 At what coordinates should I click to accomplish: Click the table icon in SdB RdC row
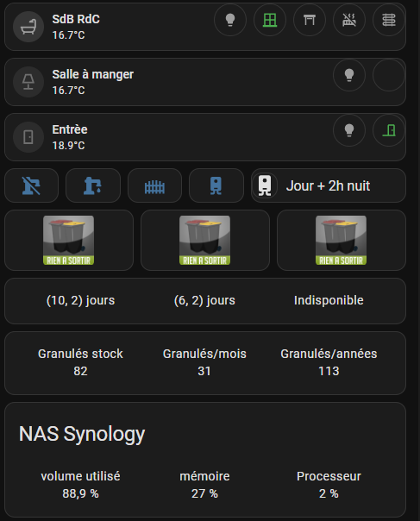tap(310, 20)
